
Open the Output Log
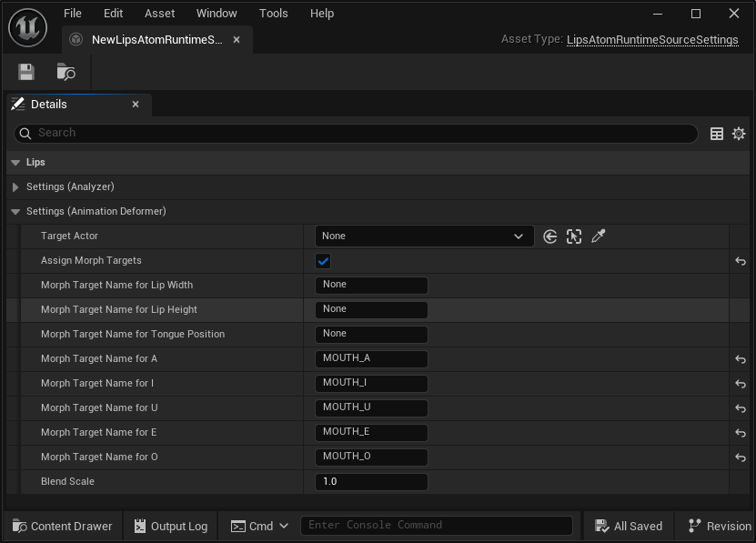pyautogui.click(x=170, y=526)
